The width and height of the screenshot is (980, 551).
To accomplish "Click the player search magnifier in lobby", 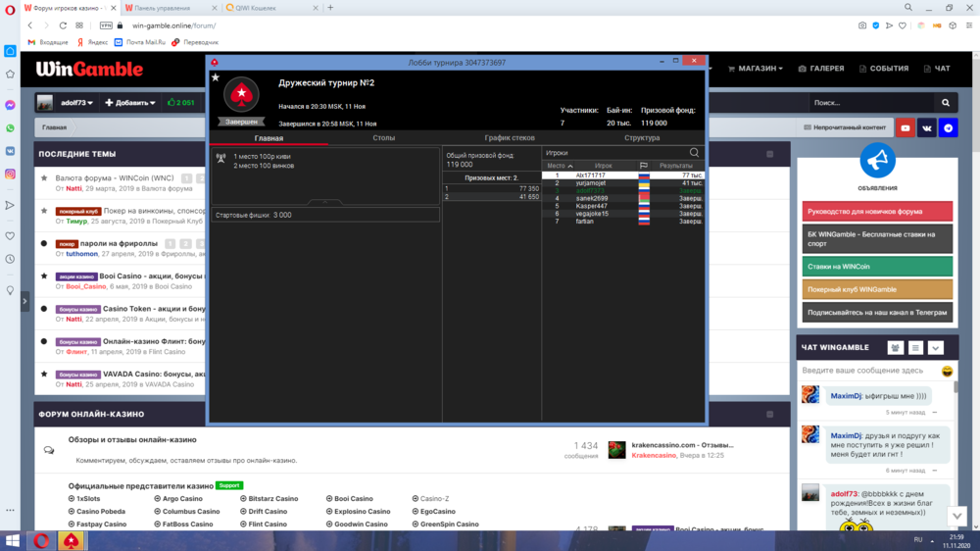I will (695, 153).
